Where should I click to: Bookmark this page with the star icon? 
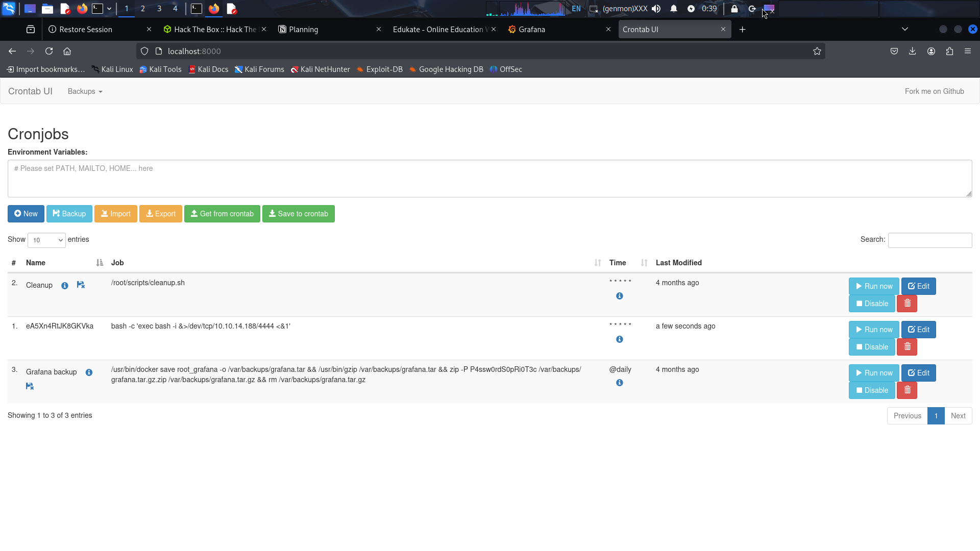pos(817,51)
